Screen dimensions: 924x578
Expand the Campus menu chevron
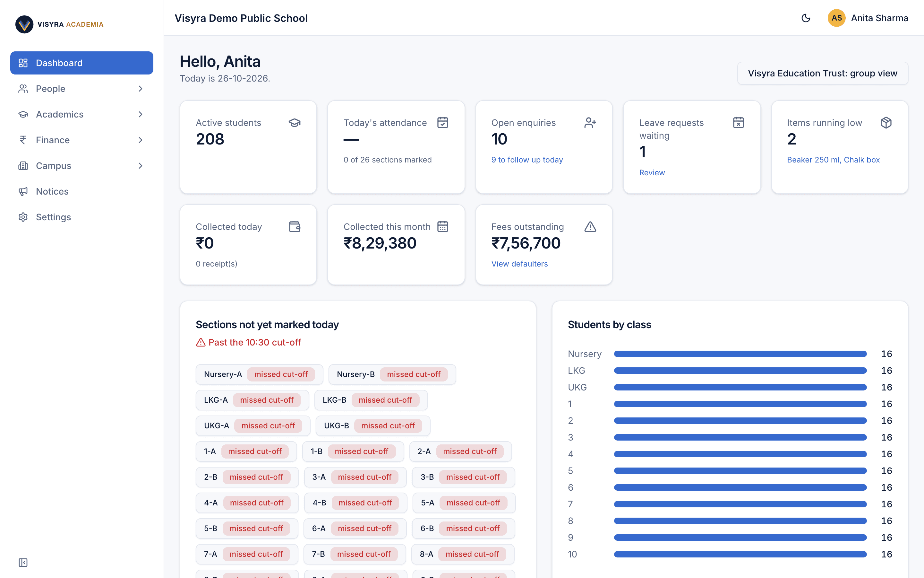141,165
